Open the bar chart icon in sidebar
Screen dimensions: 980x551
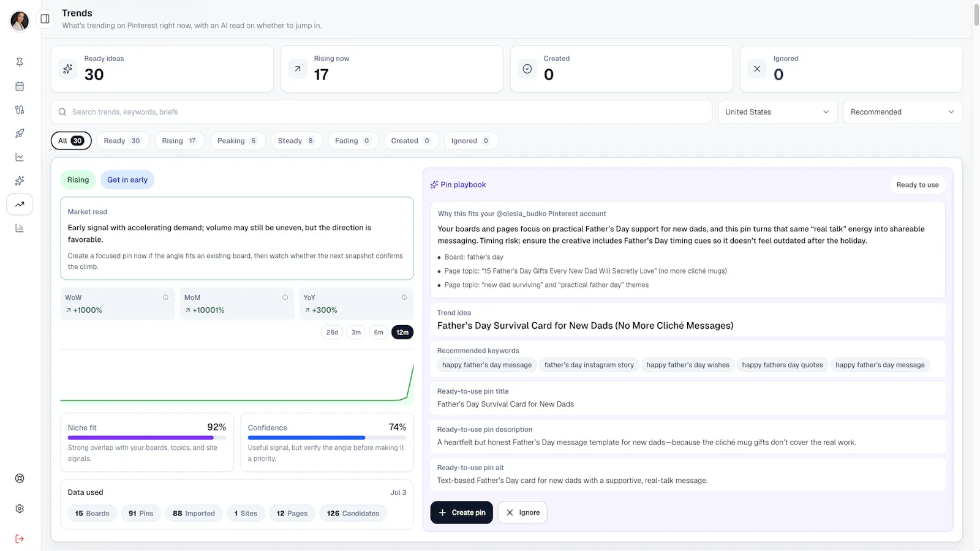tap(20, 228)
